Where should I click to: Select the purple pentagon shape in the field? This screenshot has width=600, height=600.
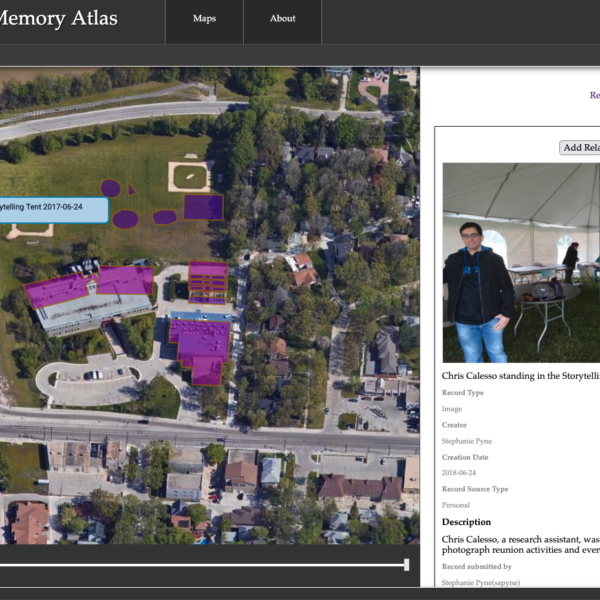(x=165, y=217)
